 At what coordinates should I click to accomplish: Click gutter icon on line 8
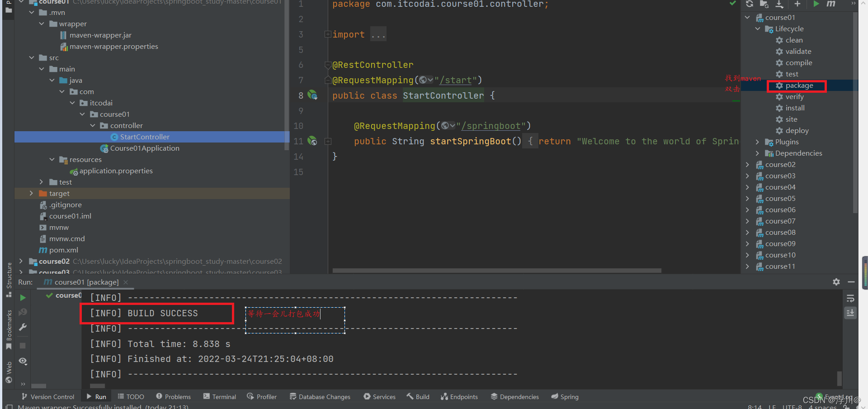click(x=312, y=95)
